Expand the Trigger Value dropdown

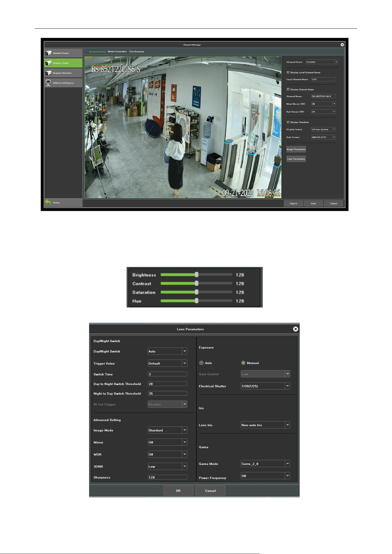168,363
